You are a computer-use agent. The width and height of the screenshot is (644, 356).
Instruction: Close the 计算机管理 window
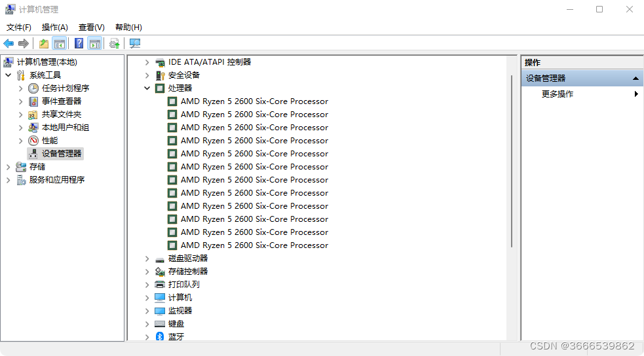629,9
